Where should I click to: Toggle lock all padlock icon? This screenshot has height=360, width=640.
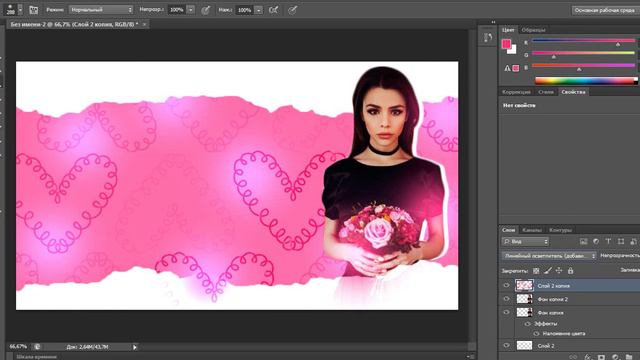[571, 271]
